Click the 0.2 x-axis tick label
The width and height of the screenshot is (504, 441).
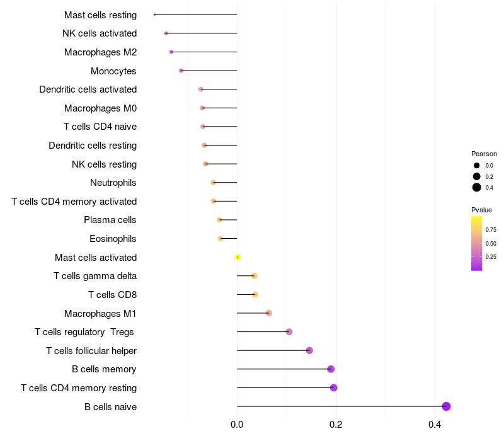(336, 425)
